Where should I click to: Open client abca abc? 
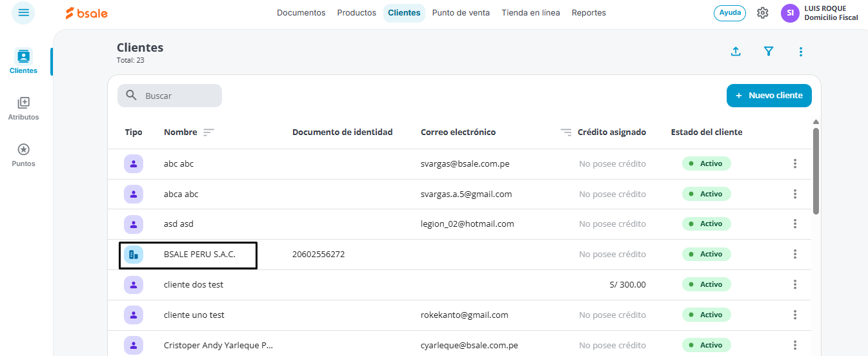click(181, 194)
